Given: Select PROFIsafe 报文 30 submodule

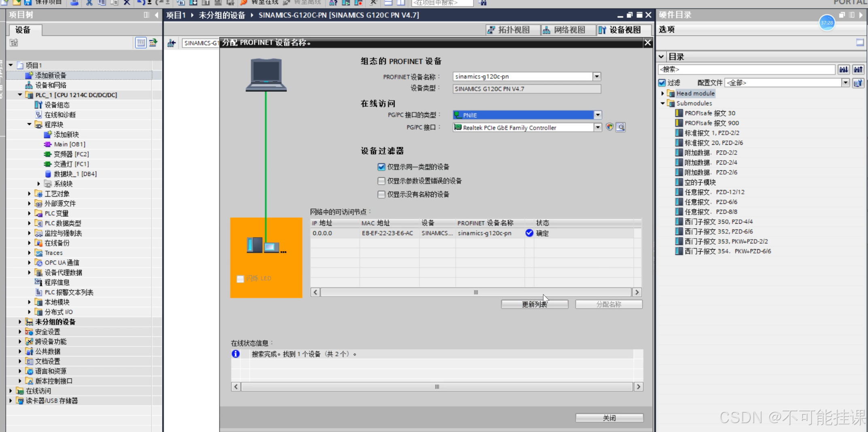Looking at the screenshot, I should 710,113.
